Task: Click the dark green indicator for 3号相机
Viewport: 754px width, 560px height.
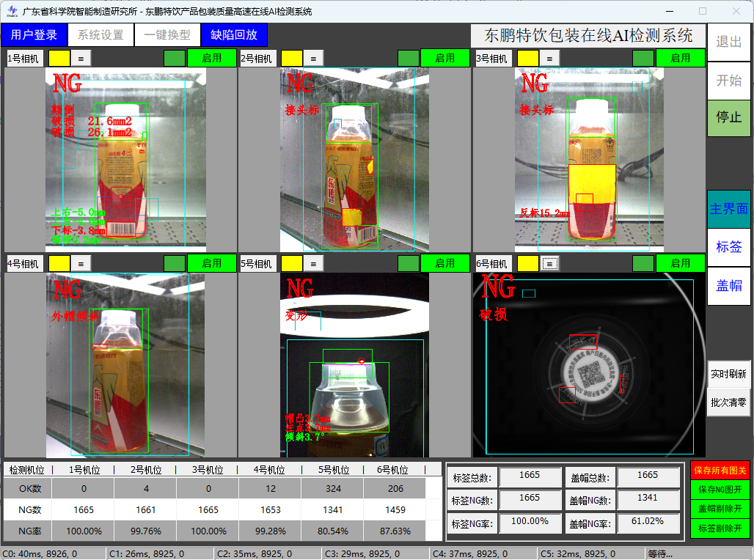Action: coord(643,59)
